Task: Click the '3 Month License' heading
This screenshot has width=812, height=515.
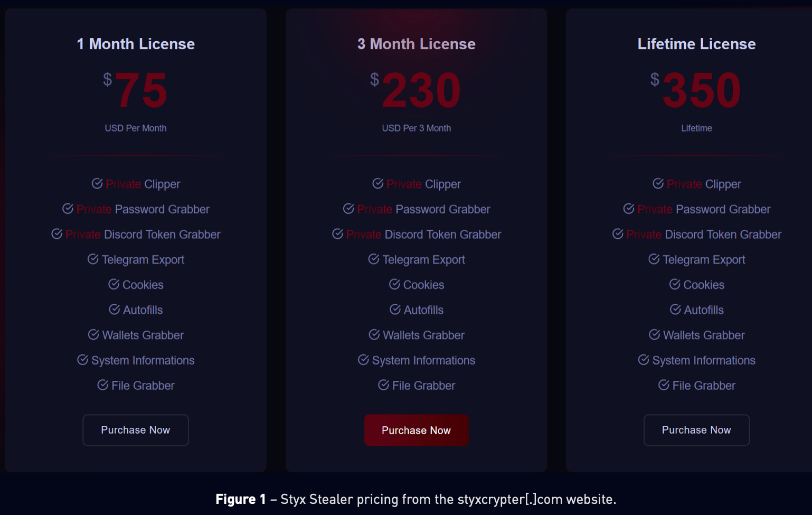Action: tap(417, 44)
